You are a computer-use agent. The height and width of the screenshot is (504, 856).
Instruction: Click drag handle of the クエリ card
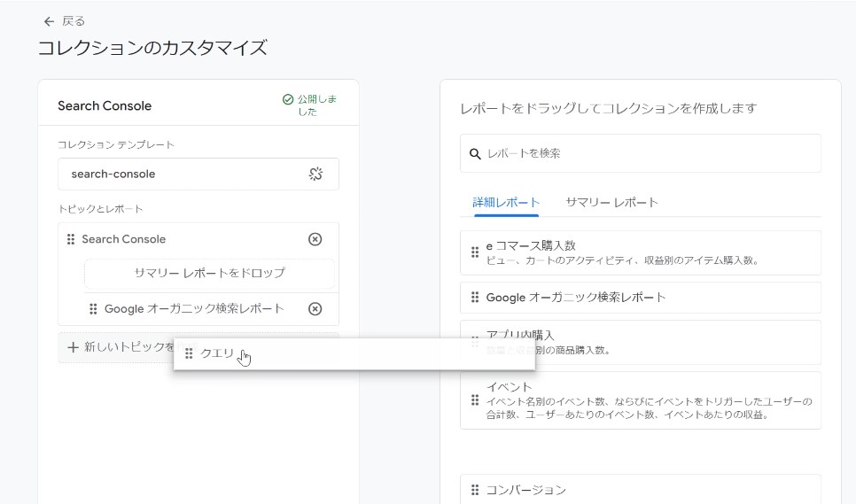189,353
